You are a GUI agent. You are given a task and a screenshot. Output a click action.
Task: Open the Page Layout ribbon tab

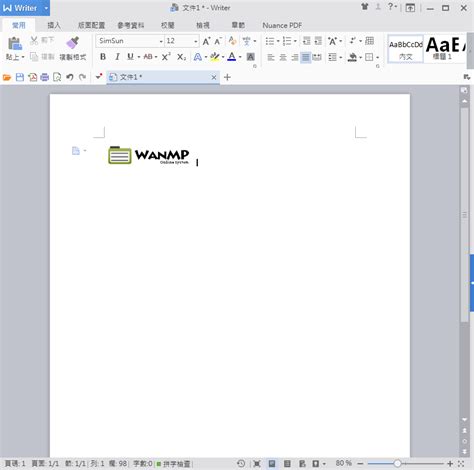pos(91,25)
